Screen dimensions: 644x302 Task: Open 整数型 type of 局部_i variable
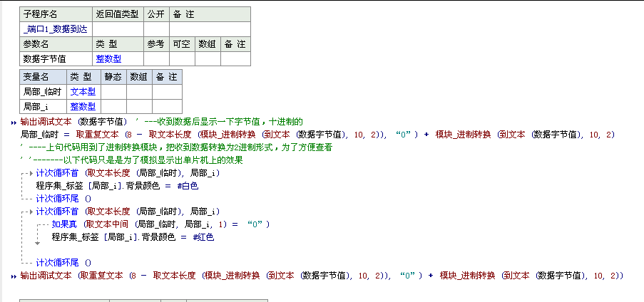click(x=83, y=106)
